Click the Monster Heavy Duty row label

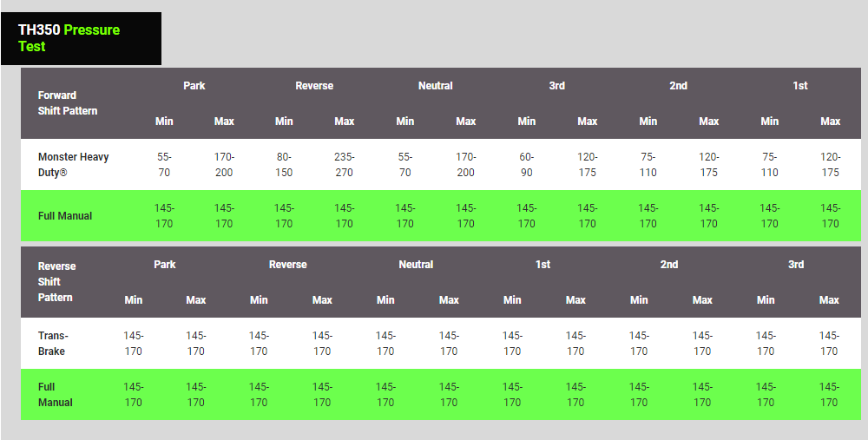pos(73,165)
